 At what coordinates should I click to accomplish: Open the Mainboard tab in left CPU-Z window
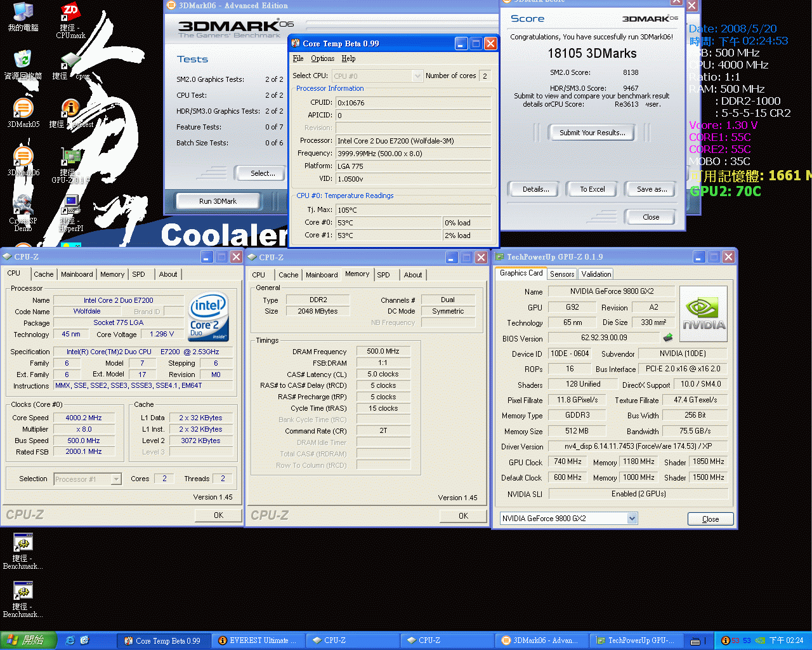[77, 274]
